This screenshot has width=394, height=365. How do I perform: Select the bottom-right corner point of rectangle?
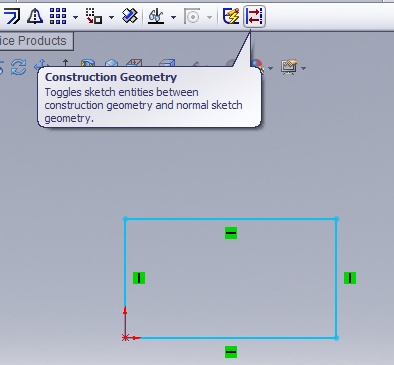click(x=336, y=338)
